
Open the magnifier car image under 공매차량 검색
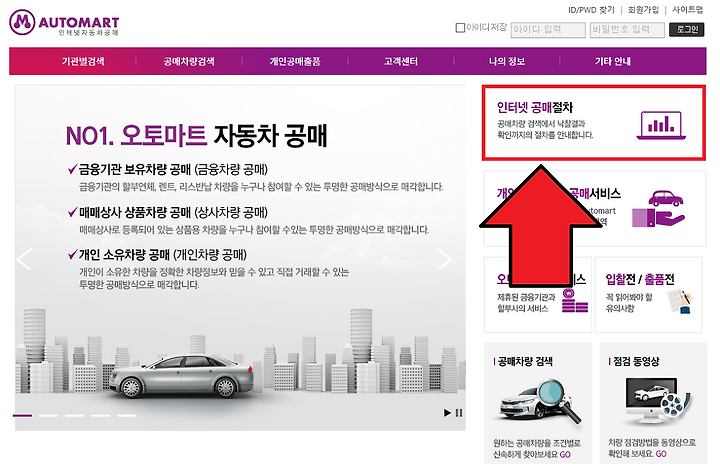click(x=540, y=401)
